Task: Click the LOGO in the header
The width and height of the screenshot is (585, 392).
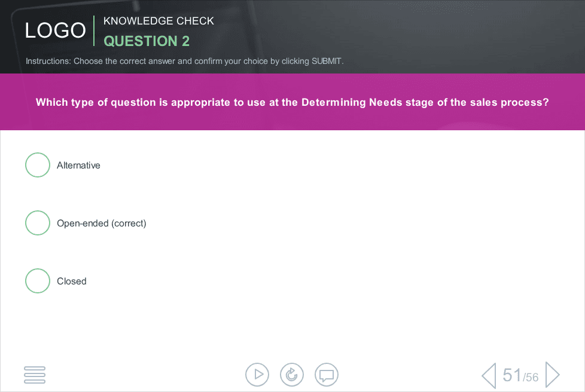Action: (x=56, y=30)
